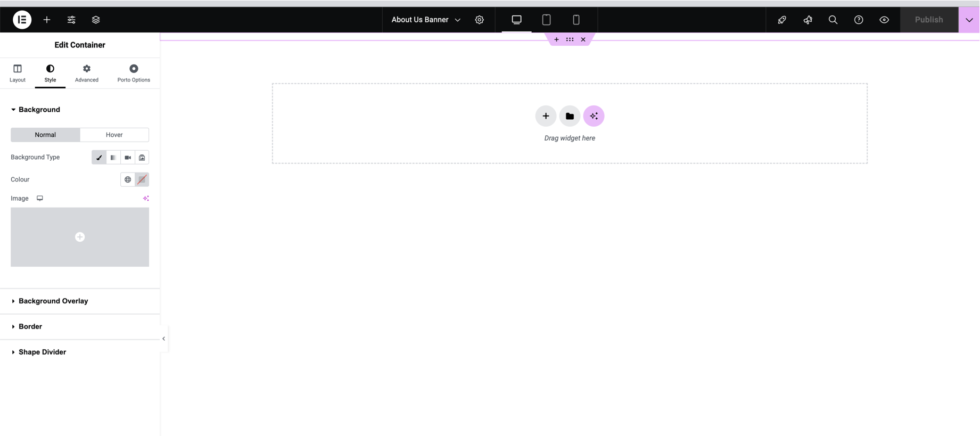Click the rocket icon in top bar

click(782, 20)
